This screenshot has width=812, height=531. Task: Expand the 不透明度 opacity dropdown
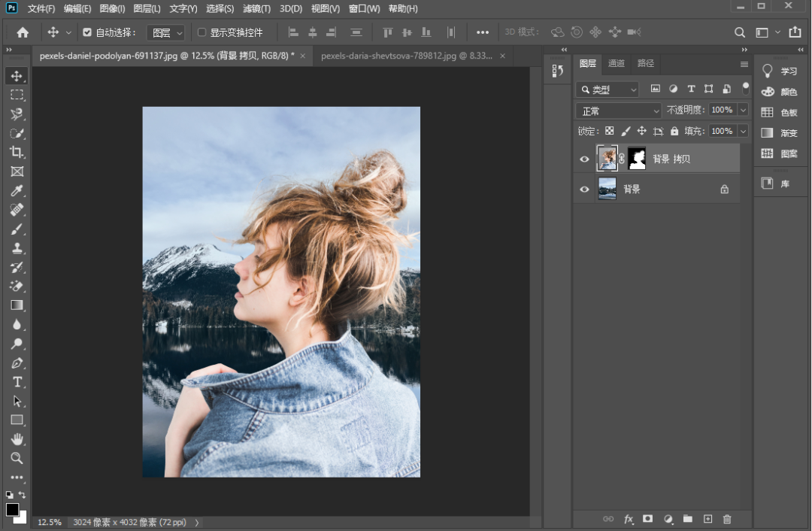pyautogui.click(x=743, y=110)
